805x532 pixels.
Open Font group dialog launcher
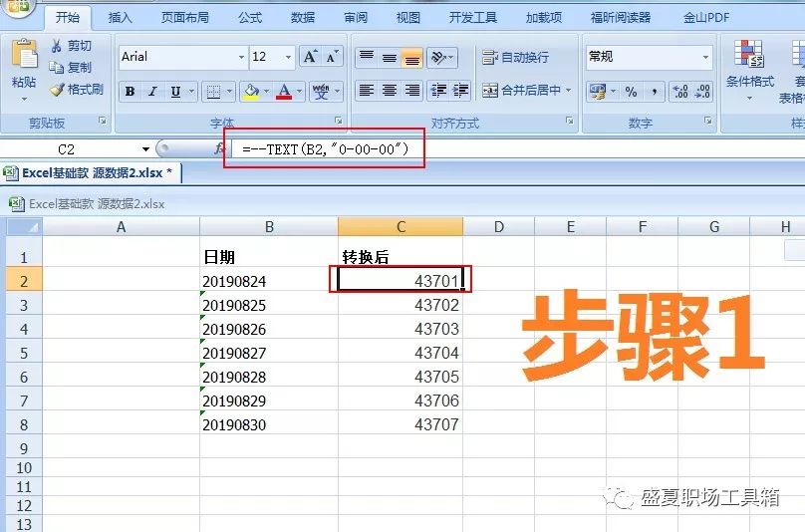point(339,121)
